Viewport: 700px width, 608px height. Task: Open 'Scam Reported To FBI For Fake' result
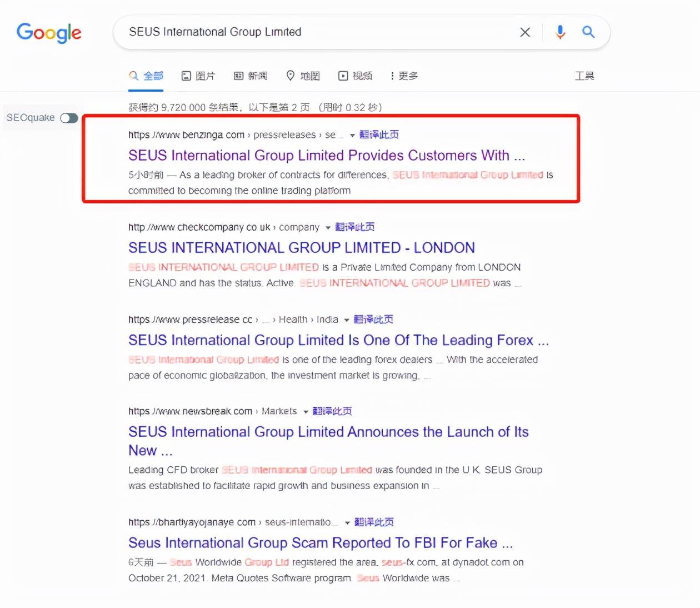321,543
